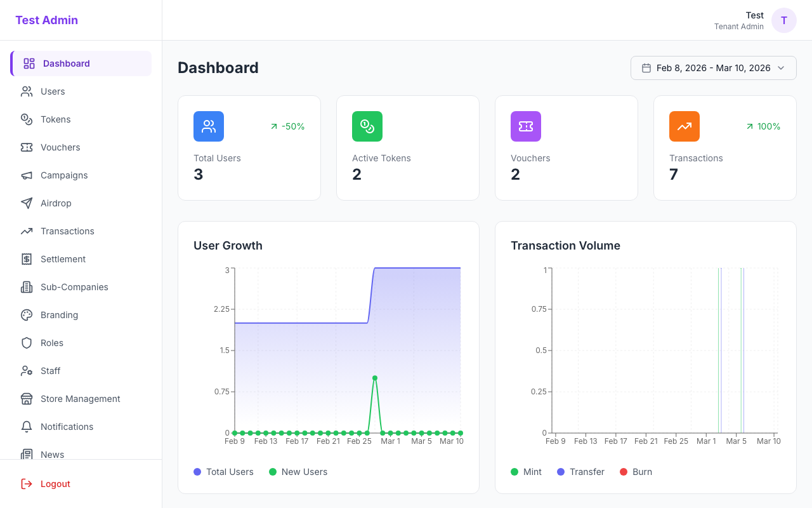Click the Transactions trend icon
812x508 pixels.
[x=26, y=231]
